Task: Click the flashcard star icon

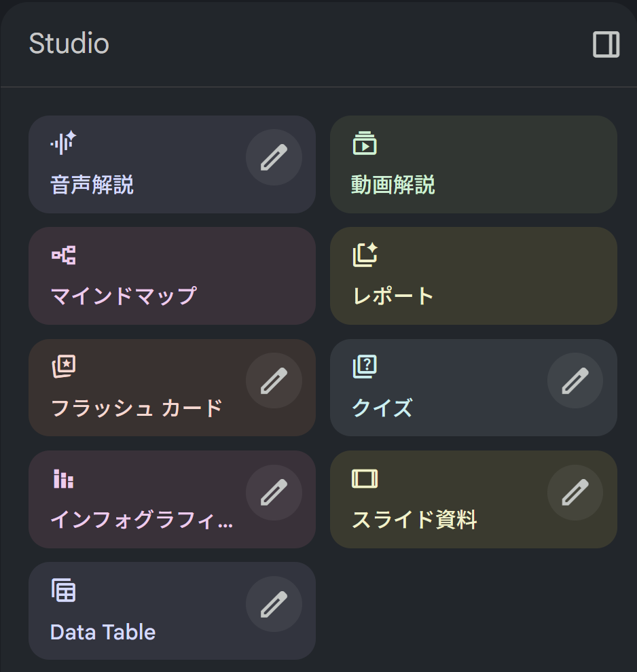Action: [x=63, y=367]
